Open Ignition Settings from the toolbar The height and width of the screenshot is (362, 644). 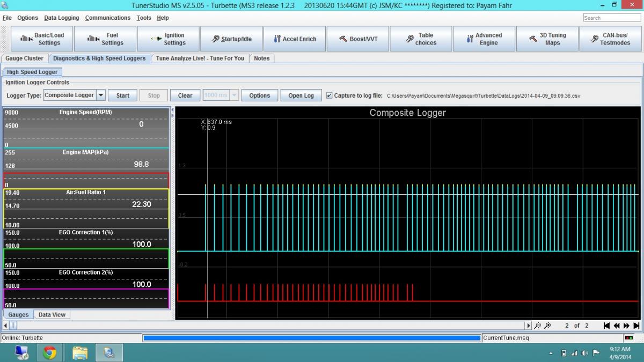pos(169,39)
